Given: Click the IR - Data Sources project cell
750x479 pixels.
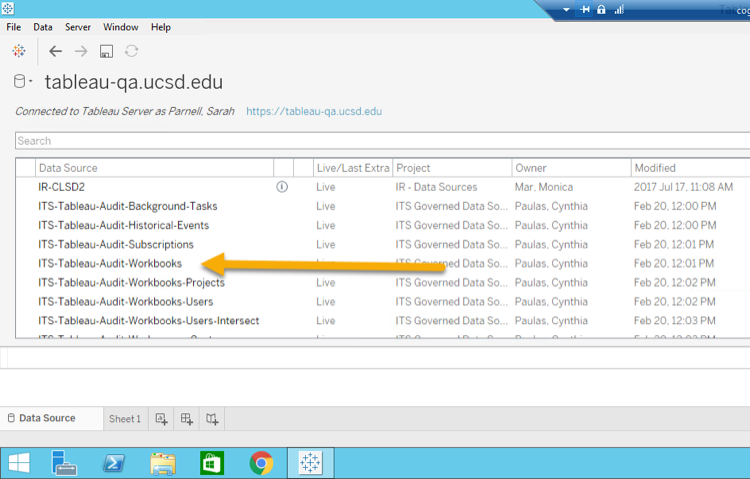Looking at the screenshot, I should point(436,187).
